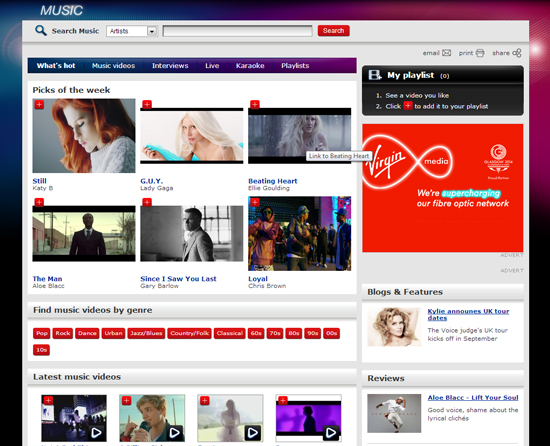The height and width of the screenshot is (446, 550).
Task: Filter videos by Pop genre
Action: [x=42, y=333]
